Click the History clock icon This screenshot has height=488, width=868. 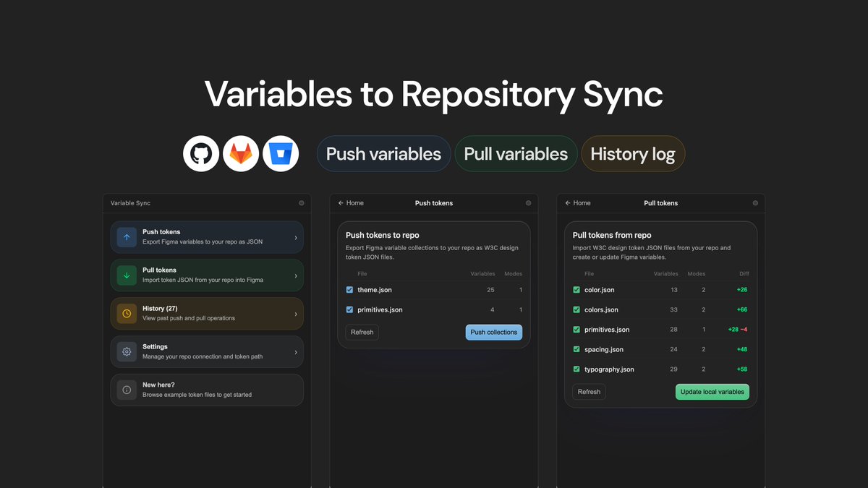coord(127,314)
